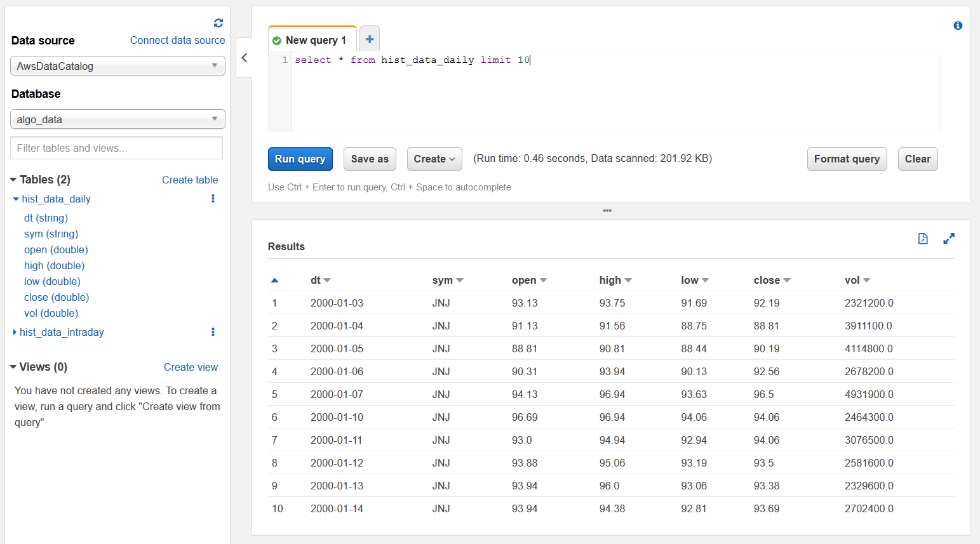The width and height of the screenshot is (980, 544).
Task: Click the run time and data scanned status
Action: (x=593, y=158)
